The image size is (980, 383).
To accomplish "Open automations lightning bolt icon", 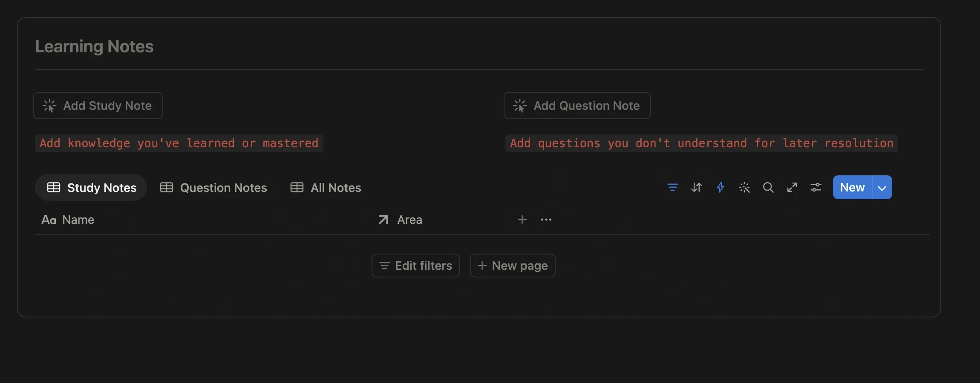I will (720, 187).
